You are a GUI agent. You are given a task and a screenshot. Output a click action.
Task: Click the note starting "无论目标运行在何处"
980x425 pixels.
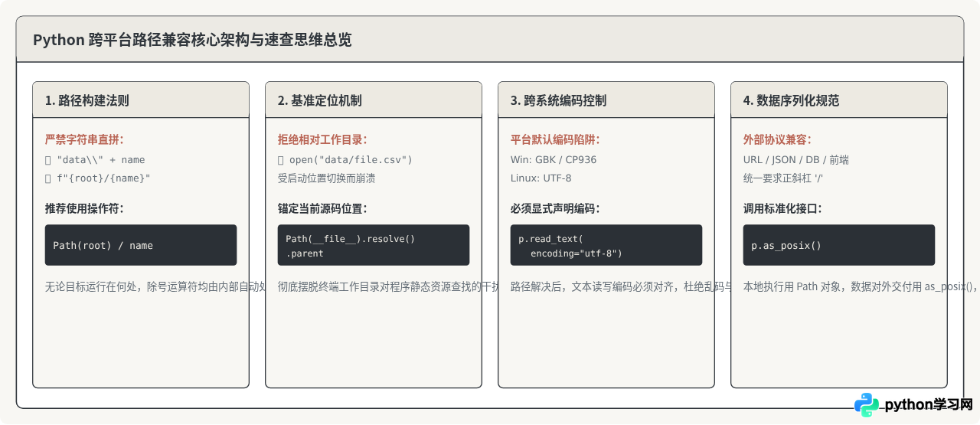155,287
